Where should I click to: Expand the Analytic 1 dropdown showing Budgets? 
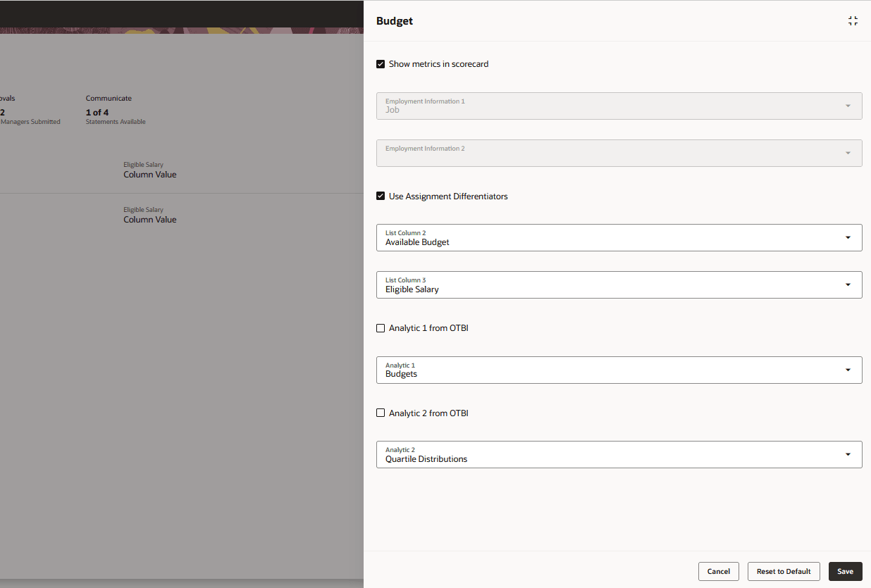(848, 370)
